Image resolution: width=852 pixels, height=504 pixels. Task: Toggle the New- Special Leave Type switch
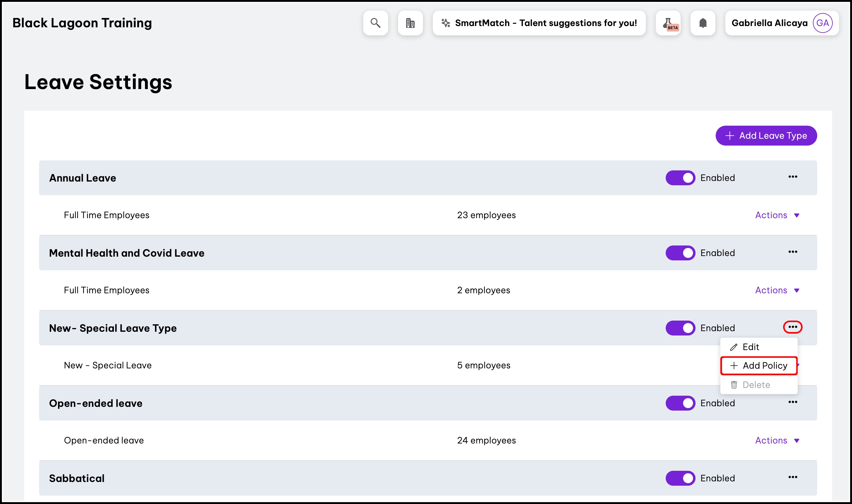click(x=680, y=328)
